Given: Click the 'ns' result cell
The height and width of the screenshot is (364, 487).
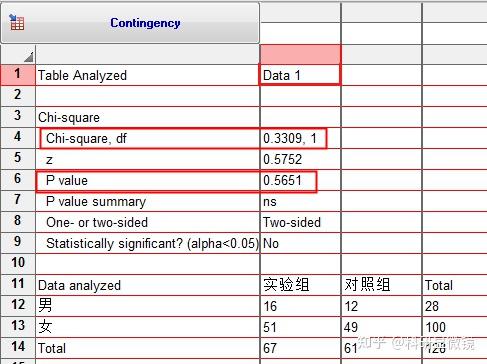Looking at the screenshot, I should (300, 201).
